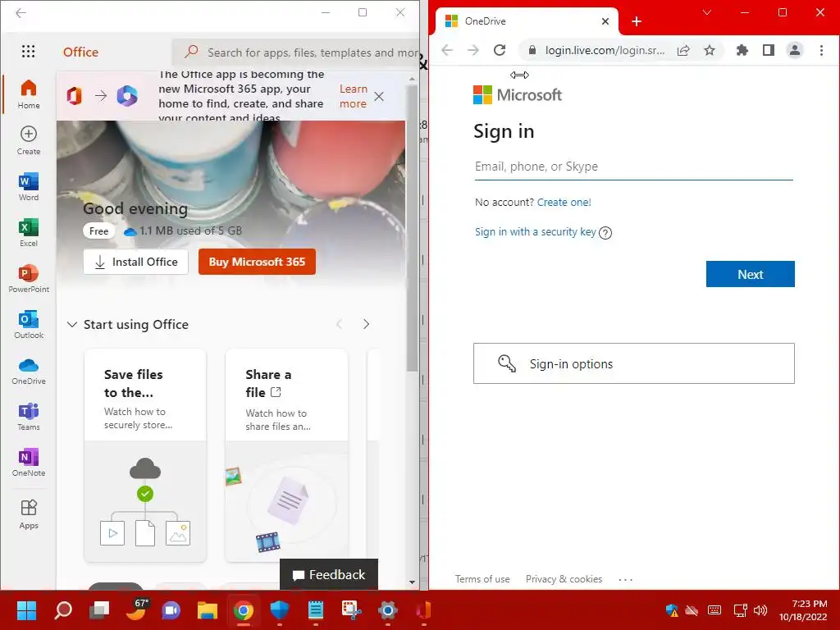Click the Office window vertical scrollbar
The height and width of the screenshot is (630, 840).
412,228
